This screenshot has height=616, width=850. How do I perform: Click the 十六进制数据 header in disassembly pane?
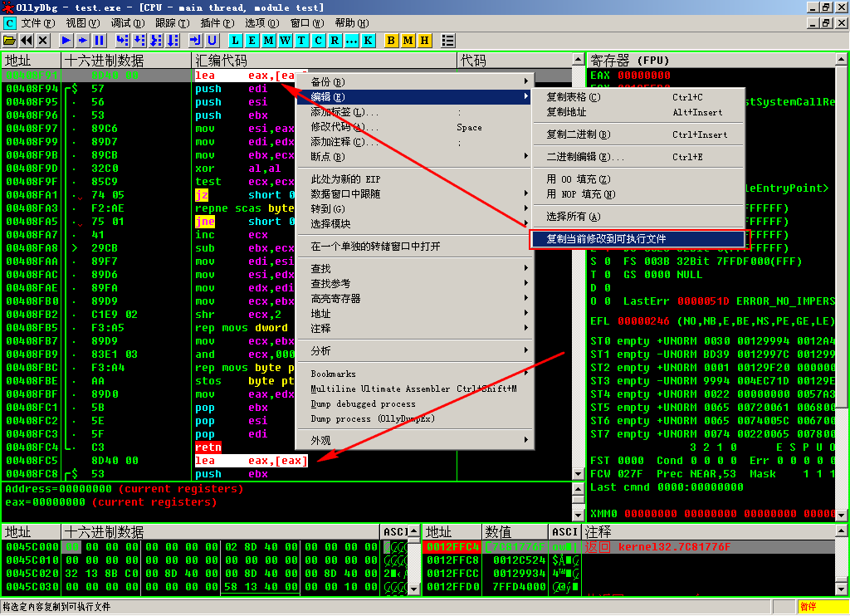(x=126, y=61)
